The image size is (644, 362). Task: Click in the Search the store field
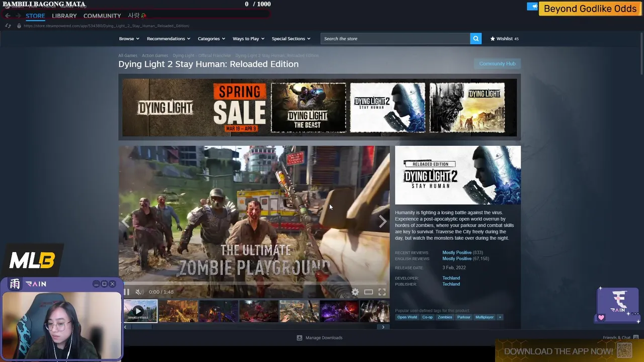tap(395, 39)
